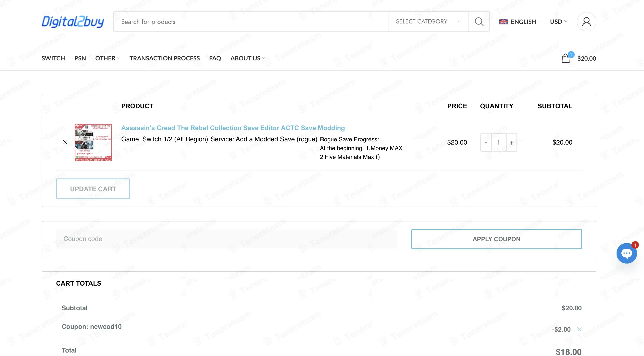Go to the Switch menu item
This screenshot has height=356, width=644.
(53, 58)
